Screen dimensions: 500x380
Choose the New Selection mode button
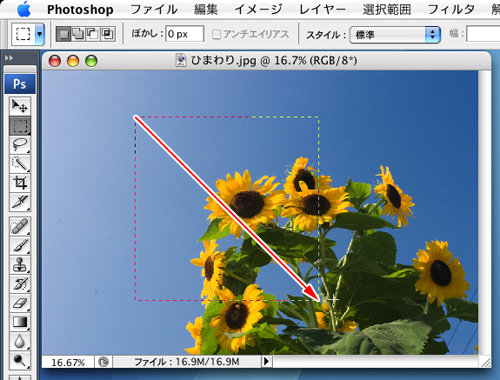(64, 34)
